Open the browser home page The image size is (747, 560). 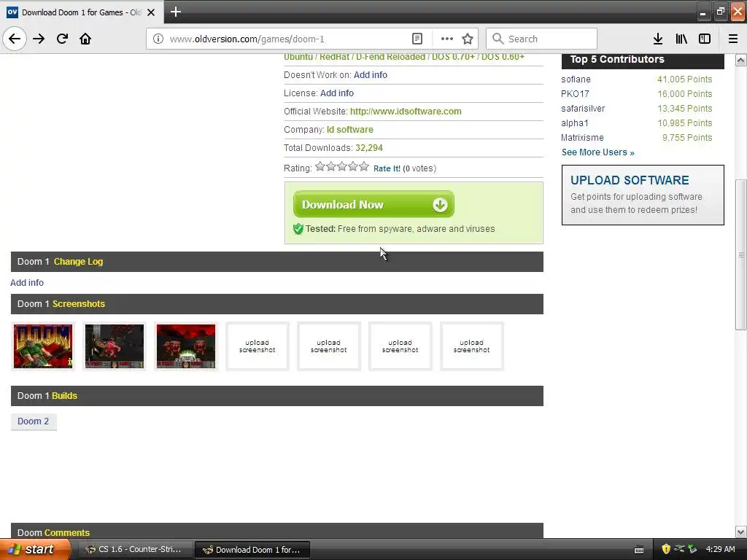[x=85, y=39]
